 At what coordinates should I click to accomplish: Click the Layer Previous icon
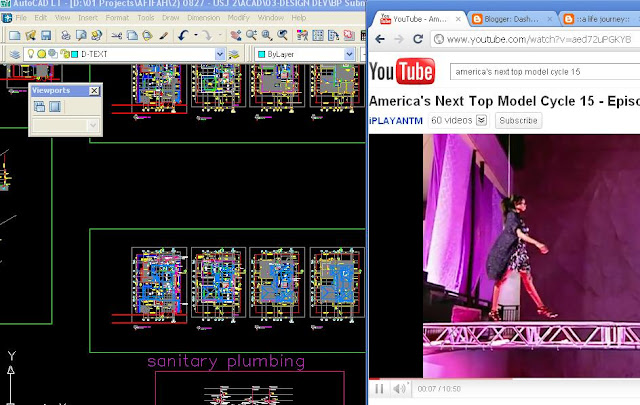point(234,54)
